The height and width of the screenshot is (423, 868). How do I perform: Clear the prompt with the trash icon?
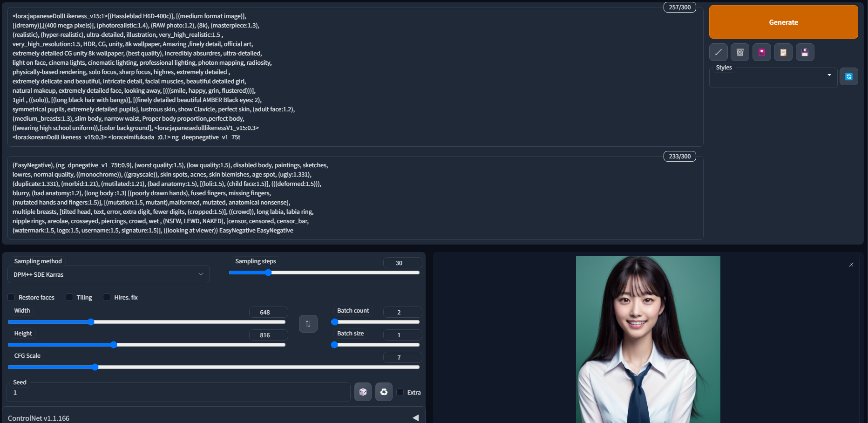tap(739, 52)
